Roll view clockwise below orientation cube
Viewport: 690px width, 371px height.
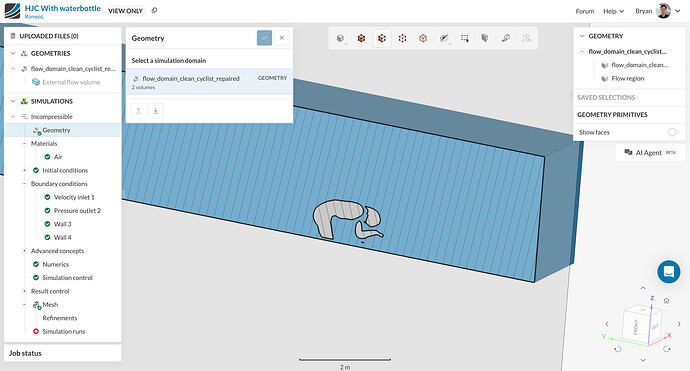click(667, 349)
